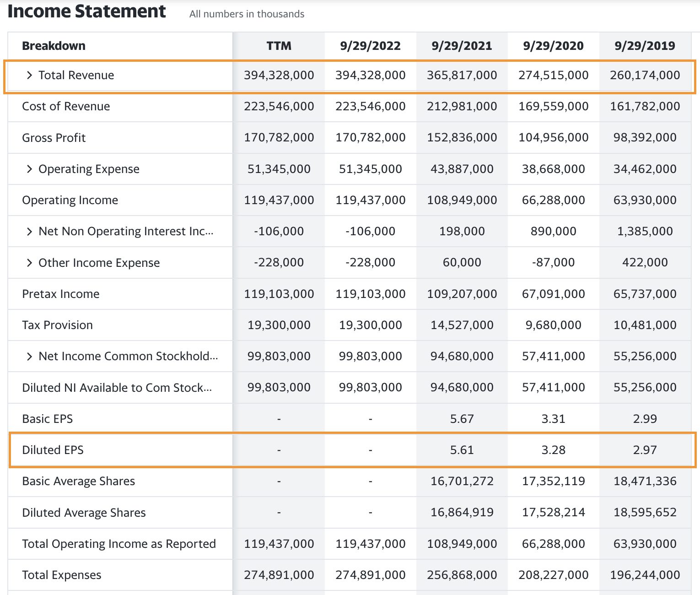The image size is (700, 595).
Task: Select the Gross Profit row label
Action: pos(54,137)
